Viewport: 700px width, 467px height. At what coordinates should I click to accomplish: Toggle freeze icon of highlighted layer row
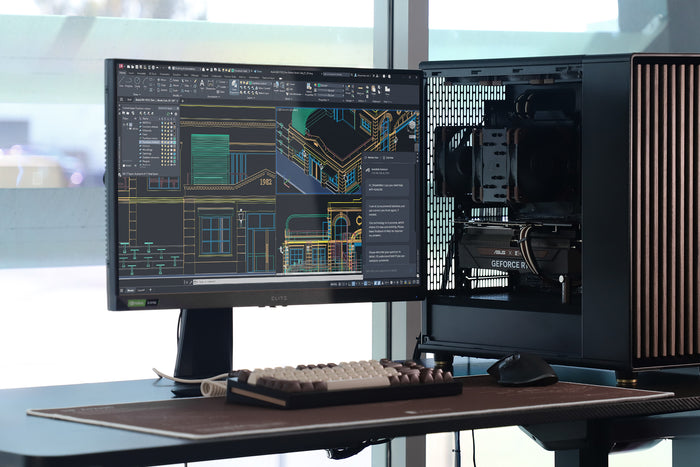[166, 141]
